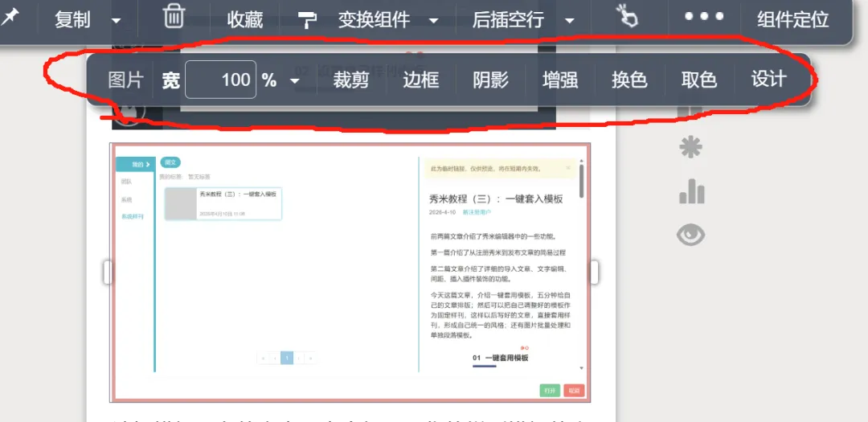Open the 边框 border settings

(x=420, y=80)
